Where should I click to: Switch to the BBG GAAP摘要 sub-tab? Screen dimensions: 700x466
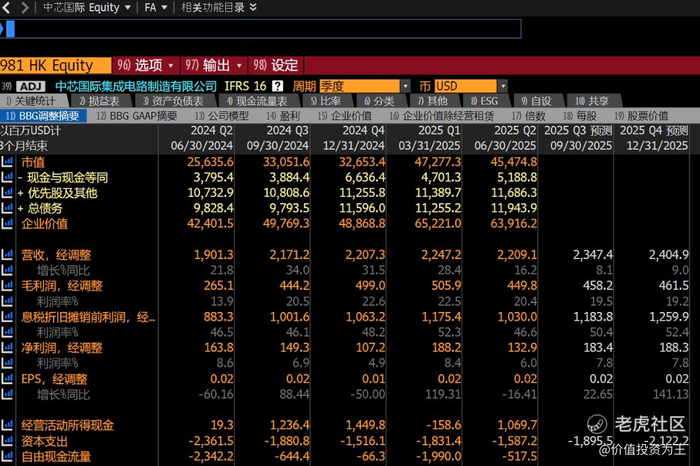137,116
